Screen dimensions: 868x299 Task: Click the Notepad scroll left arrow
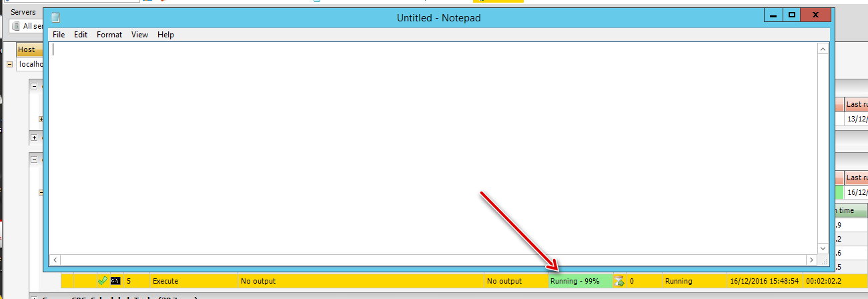point(55,260)
